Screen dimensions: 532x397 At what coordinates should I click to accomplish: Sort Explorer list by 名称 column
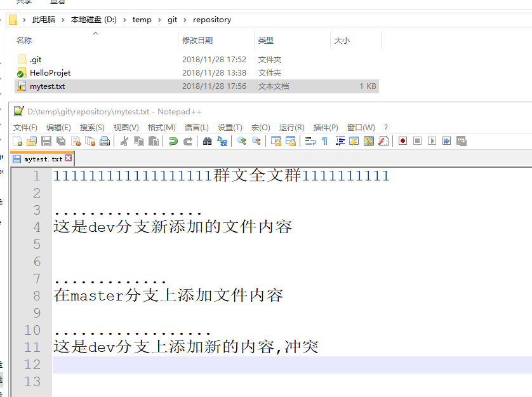23,41
